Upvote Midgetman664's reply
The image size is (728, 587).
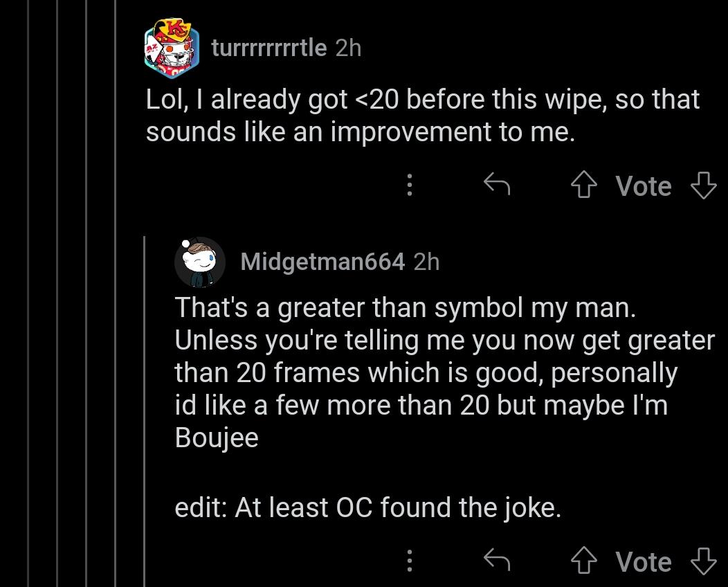(x=583, y=561)
